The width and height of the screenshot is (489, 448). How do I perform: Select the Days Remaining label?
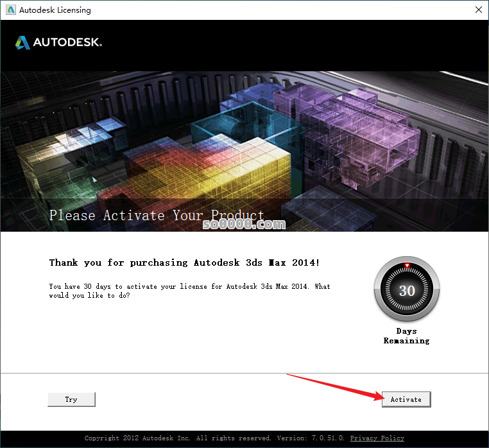pyautogui.click(x=406, y=336)
